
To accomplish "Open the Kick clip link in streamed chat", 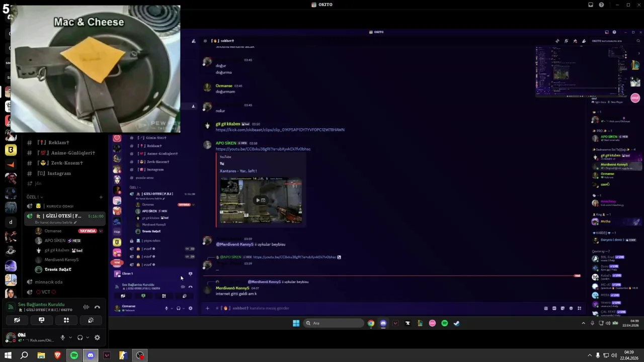I will [280, 130].
